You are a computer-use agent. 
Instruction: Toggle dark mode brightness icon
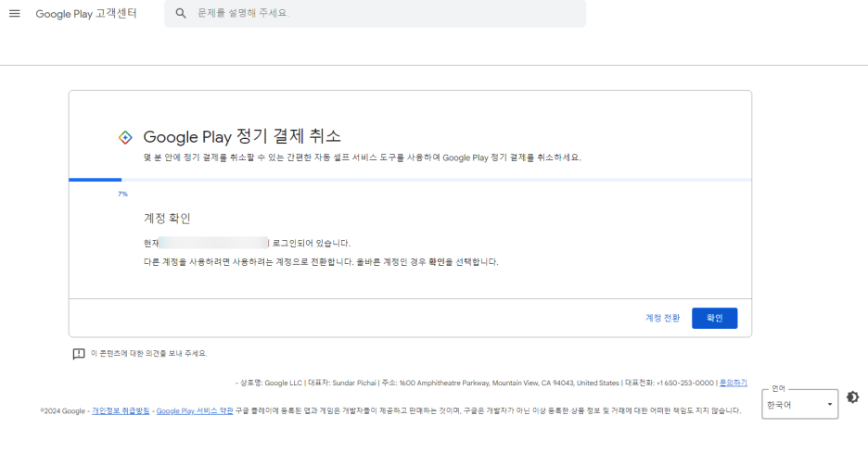tap(852, 397)
